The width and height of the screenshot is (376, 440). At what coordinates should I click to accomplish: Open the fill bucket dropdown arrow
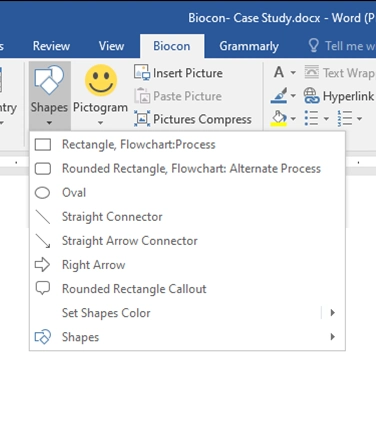click(293, 119)
